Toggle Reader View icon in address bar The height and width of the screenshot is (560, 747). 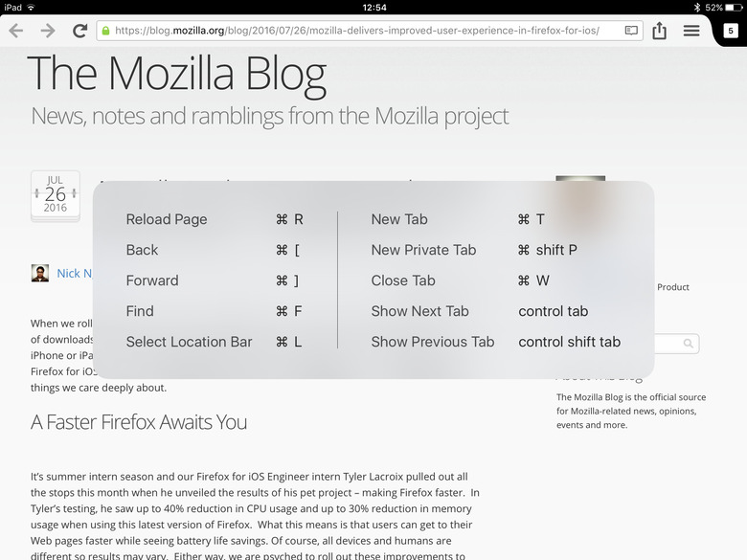[631, 31]
